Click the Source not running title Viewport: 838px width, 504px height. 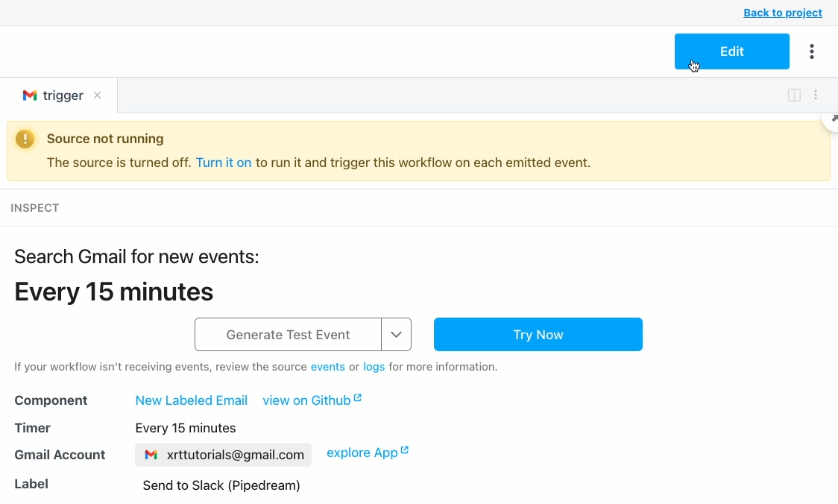coord(105,139)
